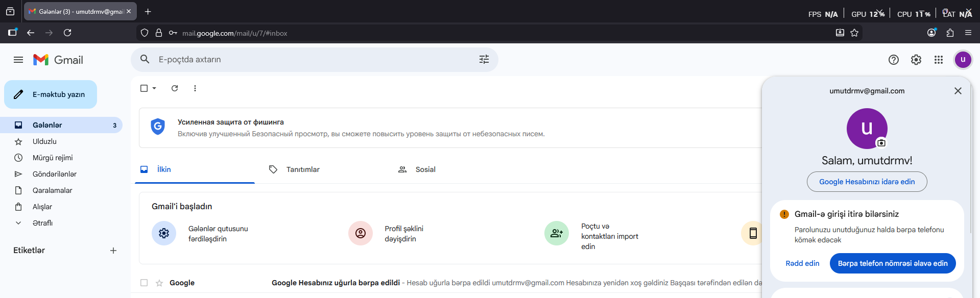Click the import contacts person-plus icon
Viewport: 980px width, 298px height.
point(557,233)
